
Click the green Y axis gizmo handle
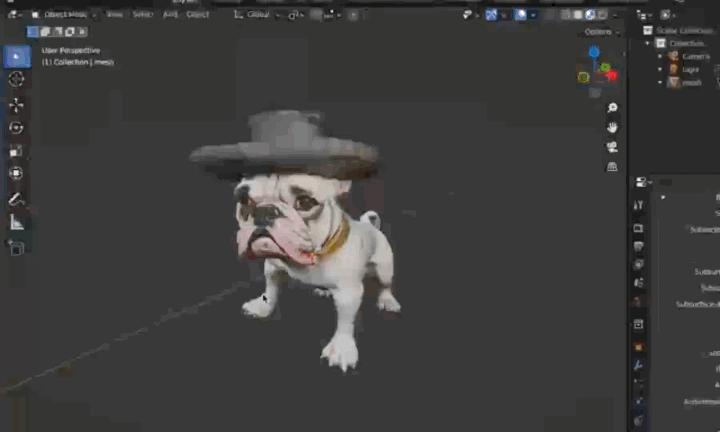coord(605,68)
